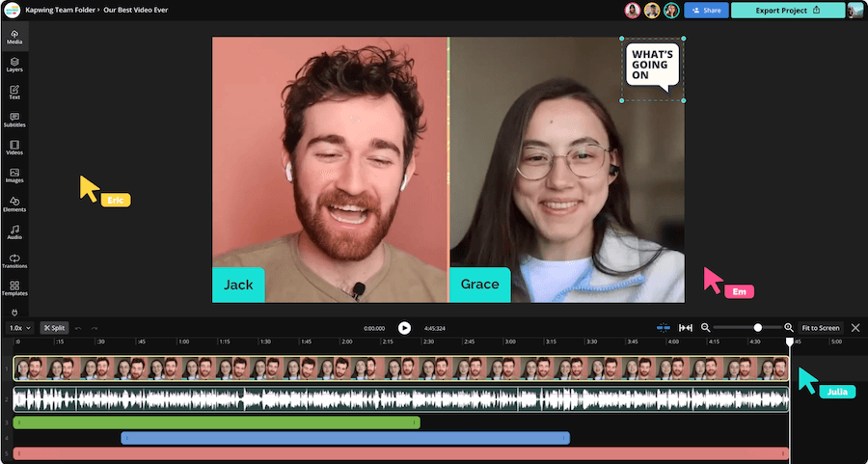Select the Text tool in sidebar

(14, 93)
